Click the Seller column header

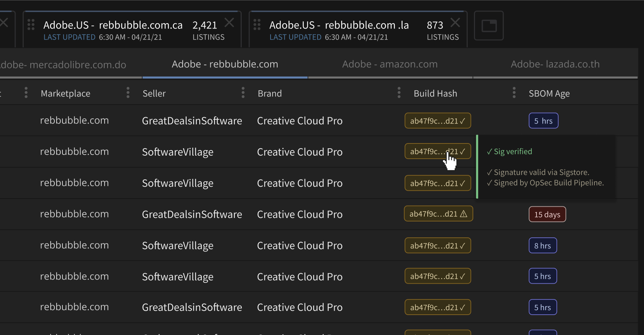154,94
